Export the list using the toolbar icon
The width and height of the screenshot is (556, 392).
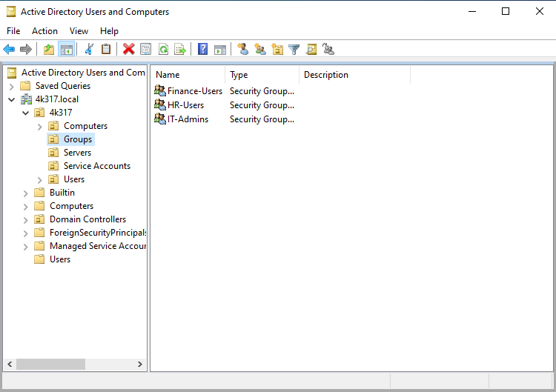pos(180,49)
